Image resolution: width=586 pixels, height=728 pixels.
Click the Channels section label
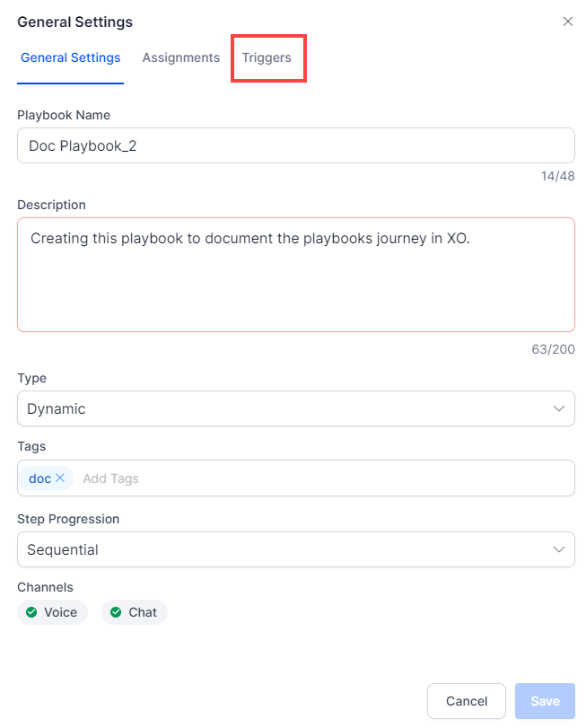coord(45,587)
